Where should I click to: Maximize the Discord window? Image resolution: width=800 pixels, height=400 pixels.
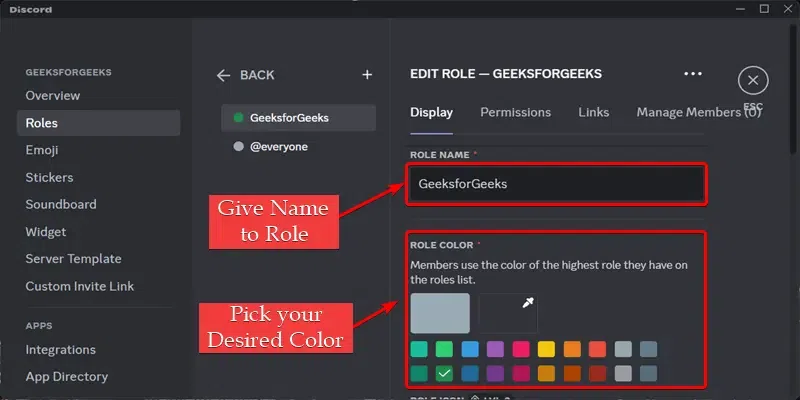764,9
